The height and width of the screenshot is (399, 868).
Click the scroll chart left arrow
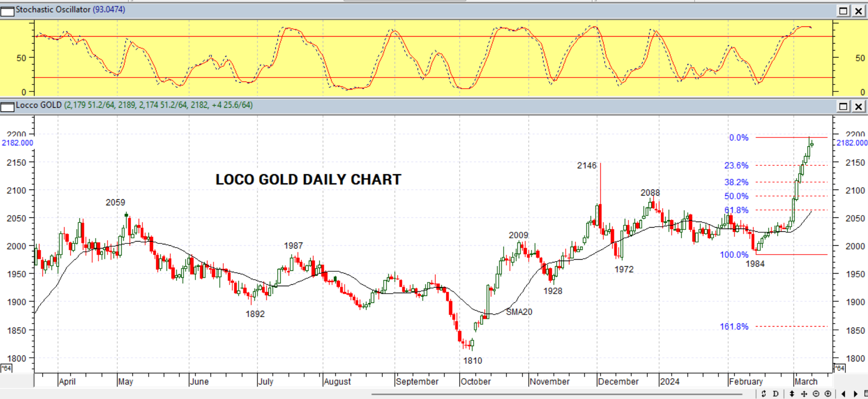pos(844,394)
